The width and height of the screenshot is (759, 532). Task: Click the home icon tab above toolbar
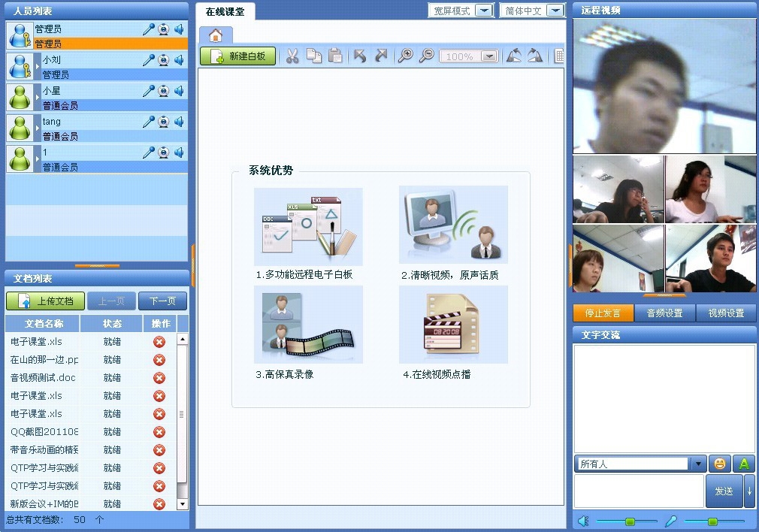coord(216,35)
